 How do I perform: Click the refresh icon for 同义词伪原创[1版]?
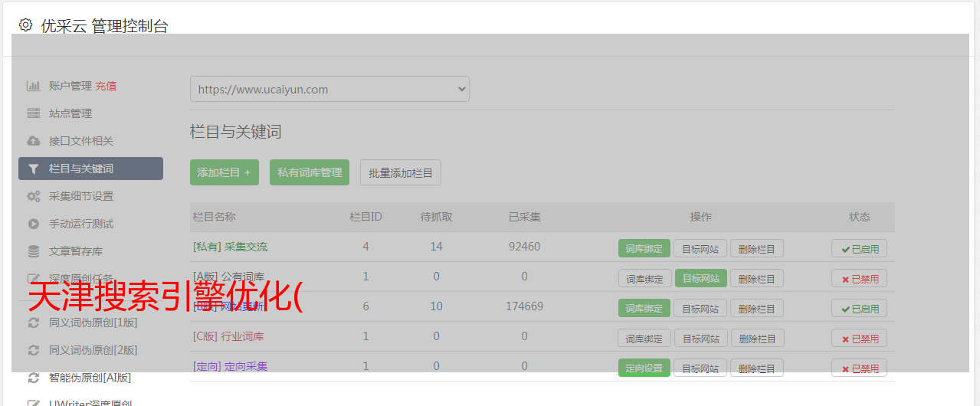coord(34,323)
